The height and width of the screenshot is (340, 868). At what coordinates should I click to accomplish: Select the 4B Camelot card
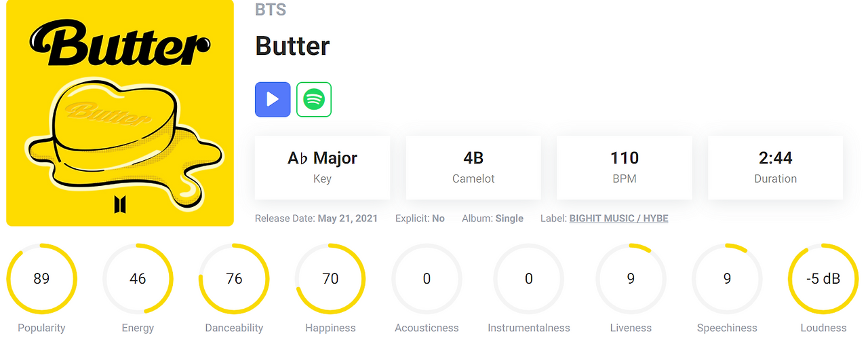pyautogui.click(x=473, y=167)
